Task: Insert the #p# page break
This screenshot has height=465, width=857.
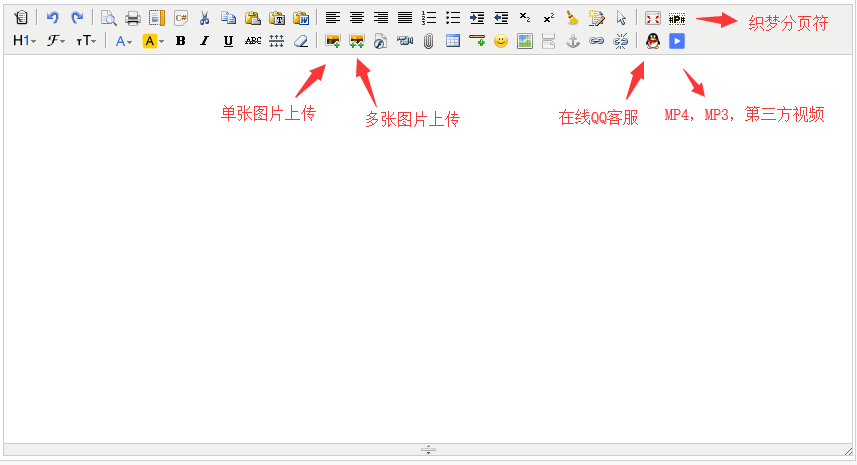Action: [x=677, y=19]
